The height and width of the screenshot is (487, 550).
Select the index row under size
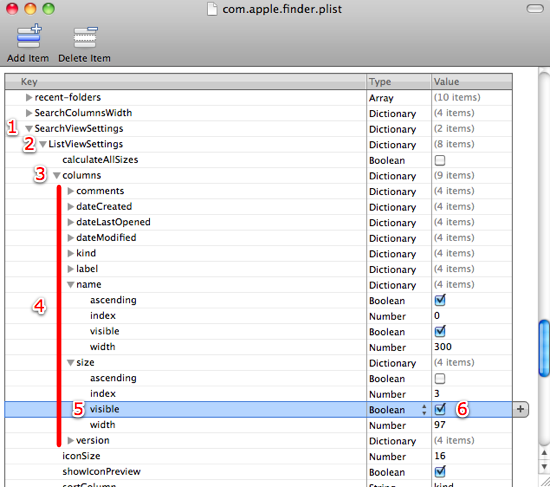click(259, 394)
